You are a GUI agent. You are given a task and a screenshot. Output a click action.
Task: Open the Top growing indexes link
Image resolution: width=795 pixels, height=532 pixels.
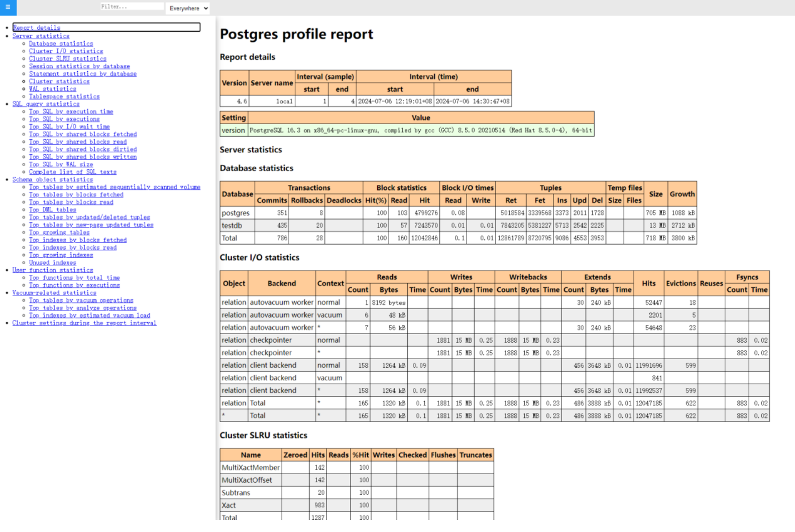[x=61, y=255]
